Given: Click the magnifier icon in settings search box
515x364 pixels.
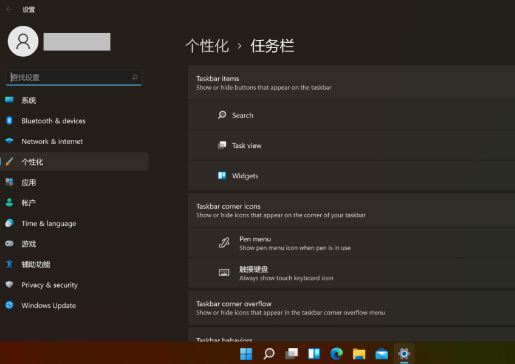Looking at the screenshot, I should 135,77.
